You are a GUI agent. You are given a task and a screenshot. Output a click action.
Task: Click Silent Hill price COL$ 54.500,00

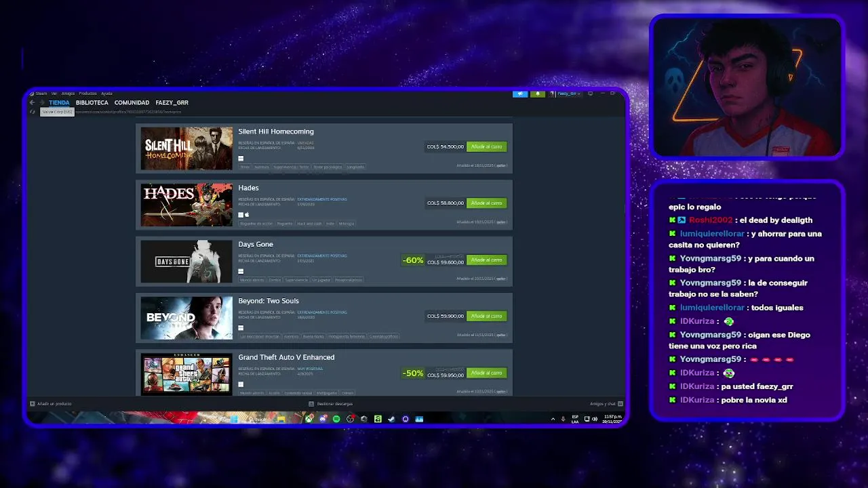point(446,146)
